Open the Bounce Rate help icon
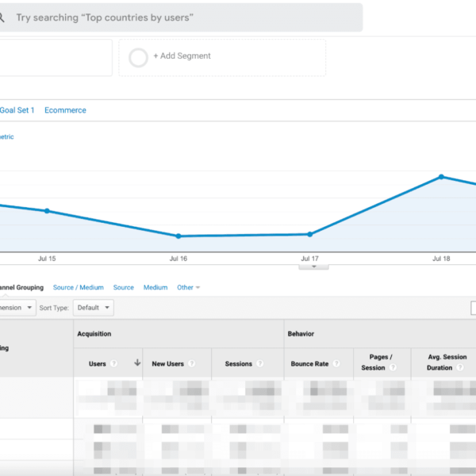 point(336,364)
